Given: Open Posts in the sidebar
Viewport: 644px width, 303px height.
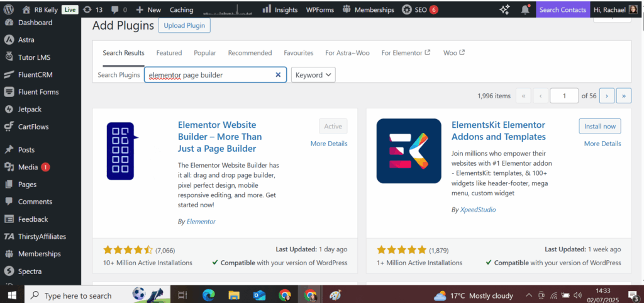Looking at the screenshot, I should click(x=26, y=150).
